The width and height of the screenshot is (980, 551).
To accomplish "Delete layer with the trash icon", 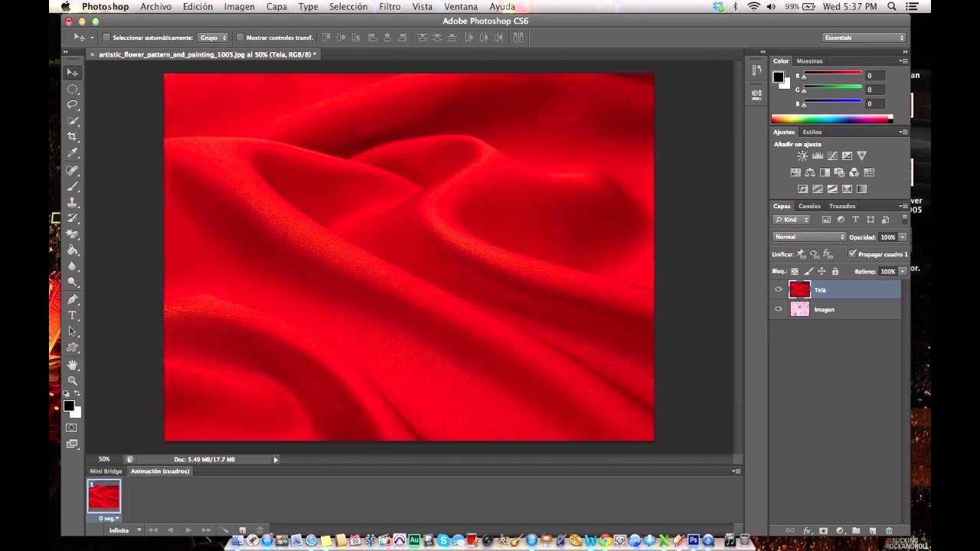I will [x=889, y=530].
